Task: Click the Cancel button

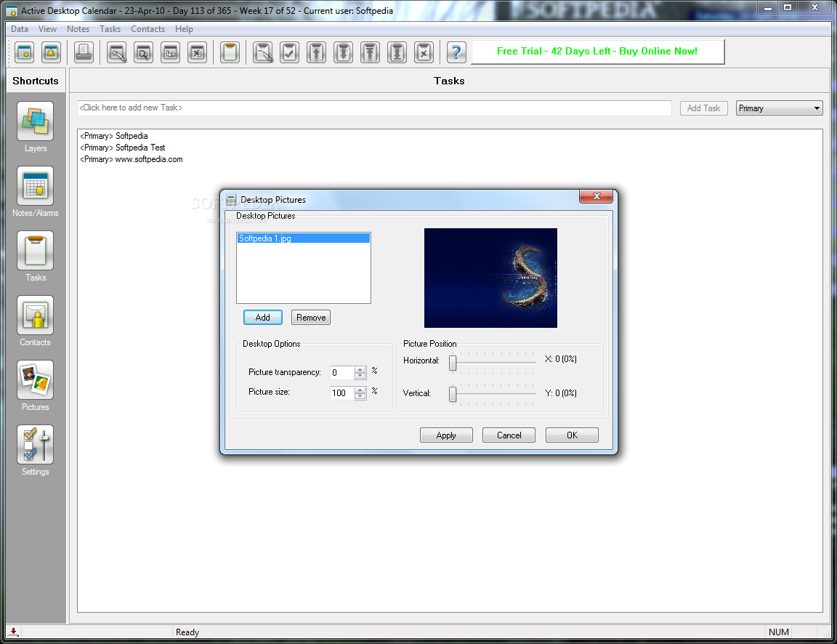Action: click(509, 435)
